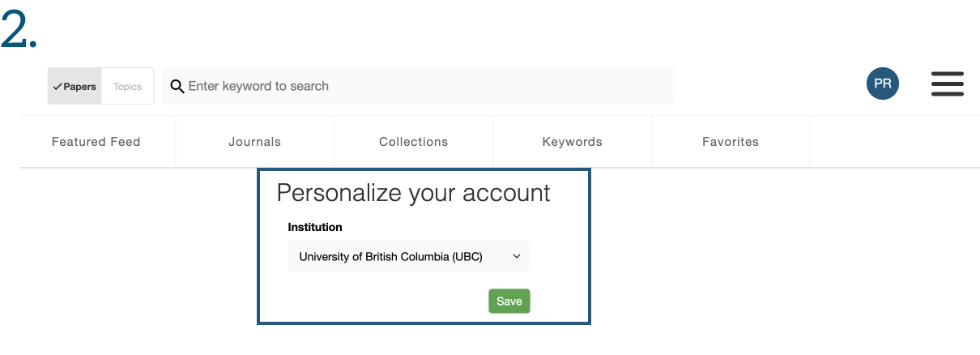Expand the chevron arrow in Institution field
Viewport: 980px width, 355px height.
tap(517, 256)
